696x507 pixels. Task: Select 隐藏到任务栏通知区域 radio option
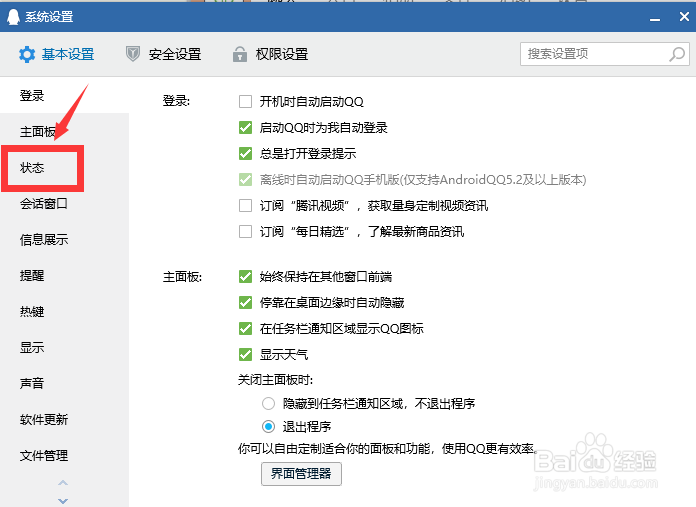point(268,404)
